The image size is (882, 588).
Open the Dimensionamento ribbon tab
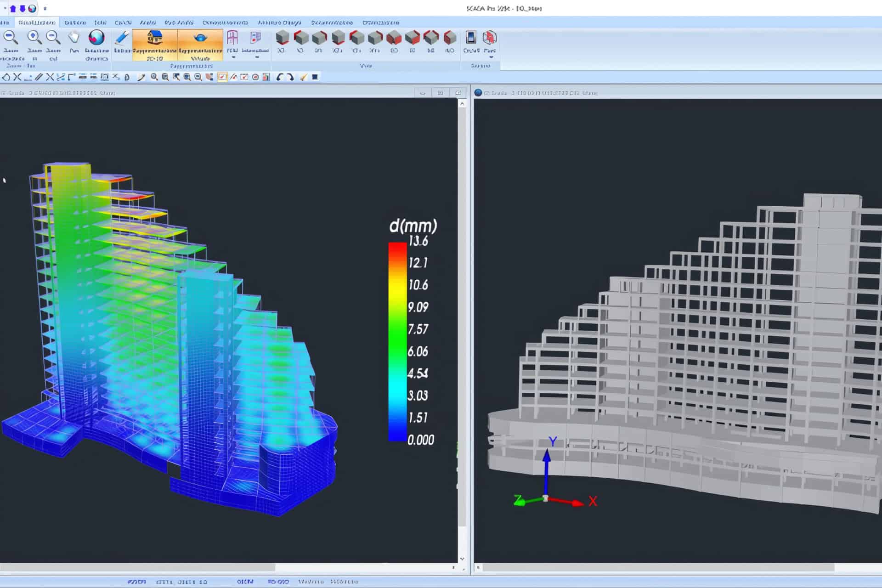click(x=380, y=23)
